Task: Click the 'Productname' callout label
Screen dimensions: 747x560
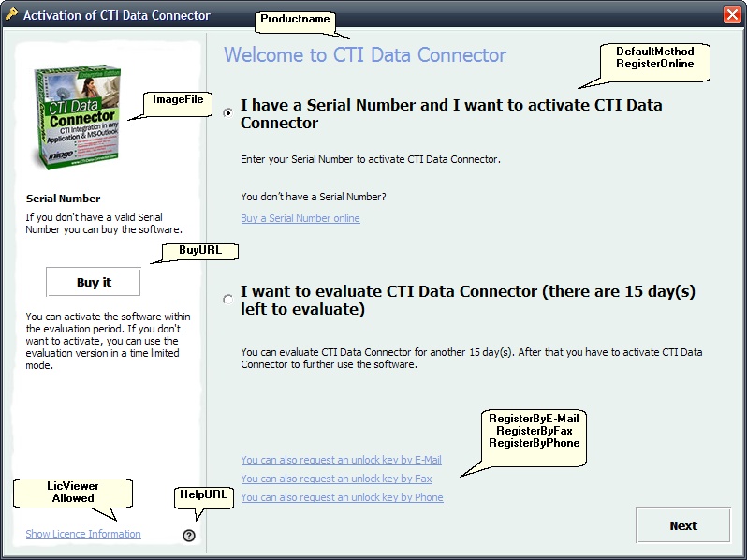Action: point(294,20)
